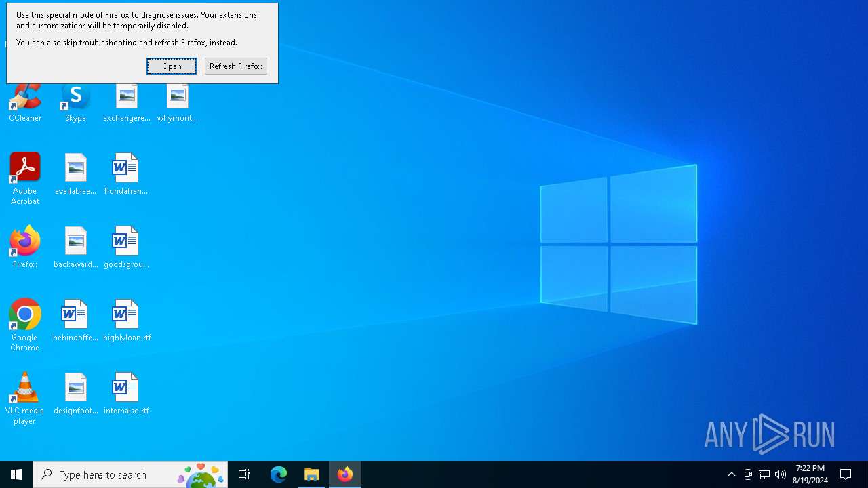Select the Skype desktop shortcut
This screenshot has width=868, height=488.
click(75, 103)
